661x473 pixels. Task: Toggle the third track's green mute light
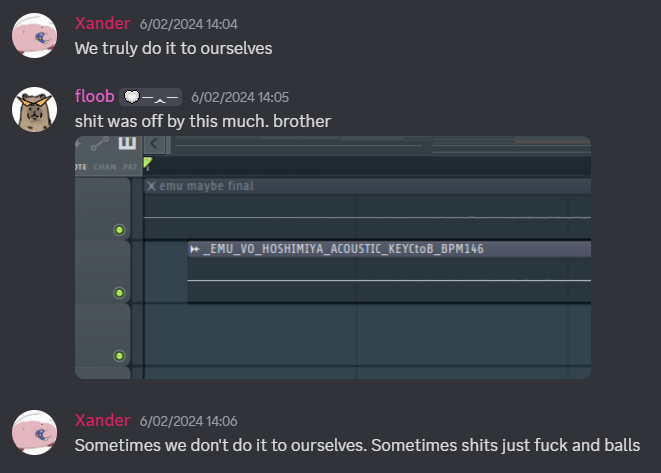click(119, 355)
